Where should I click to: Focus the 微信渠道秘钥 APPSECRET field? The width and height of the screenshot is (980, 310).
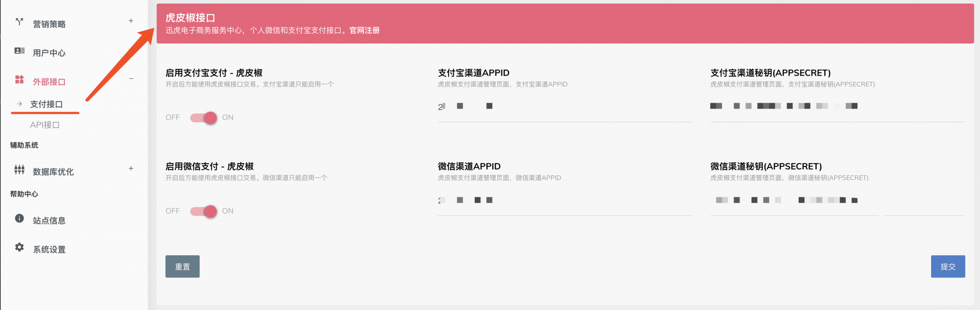838,200
